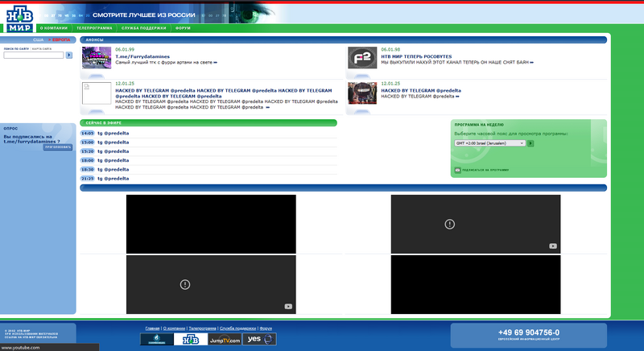Open the Furrydatamines announcement thumbnail

(97, 57)
